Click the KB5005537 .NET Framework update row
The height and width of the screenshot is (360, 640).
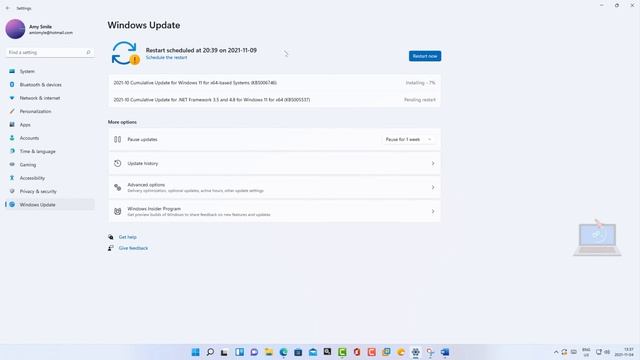tap(274, 100)
